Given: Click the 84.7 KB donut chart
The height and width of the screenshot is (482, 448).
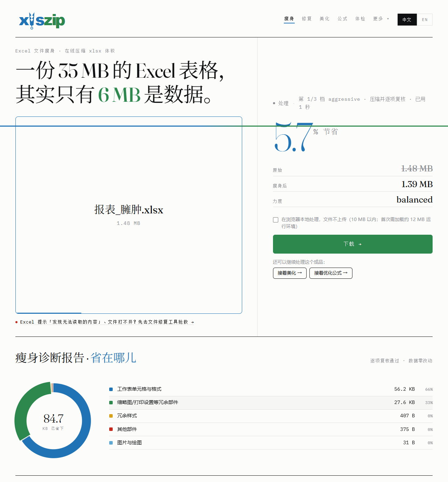Looking at the screenshot, I should (x=53, y=420).
